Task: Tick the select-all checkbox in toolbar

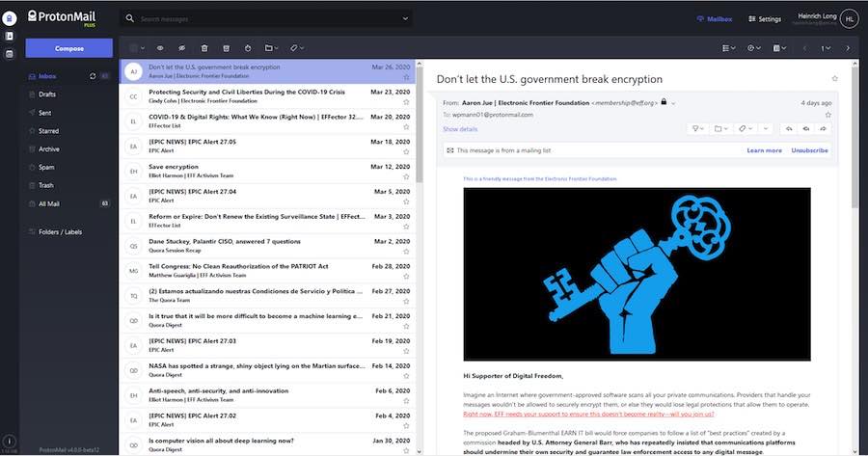Action: click(x=133, y=48)
